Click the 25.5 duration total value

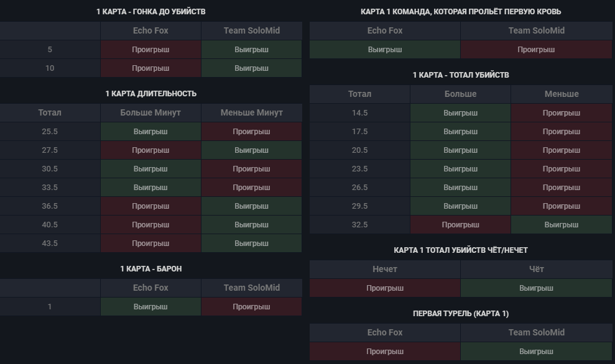click(x=50, y=131)
